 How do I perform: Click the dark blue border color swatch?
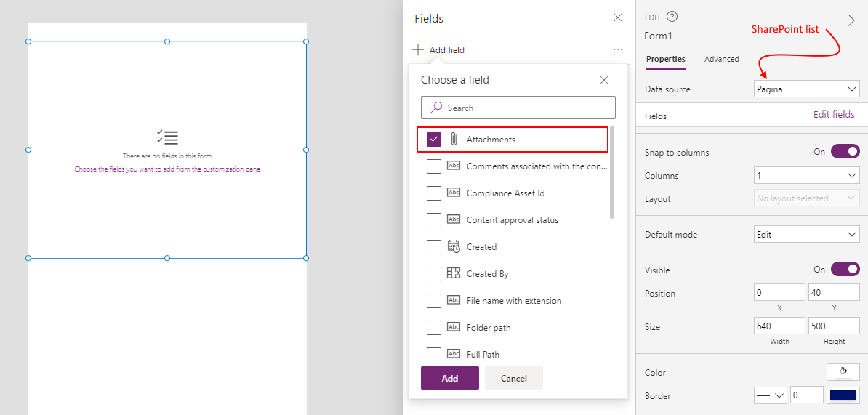[x=843, y=395]
